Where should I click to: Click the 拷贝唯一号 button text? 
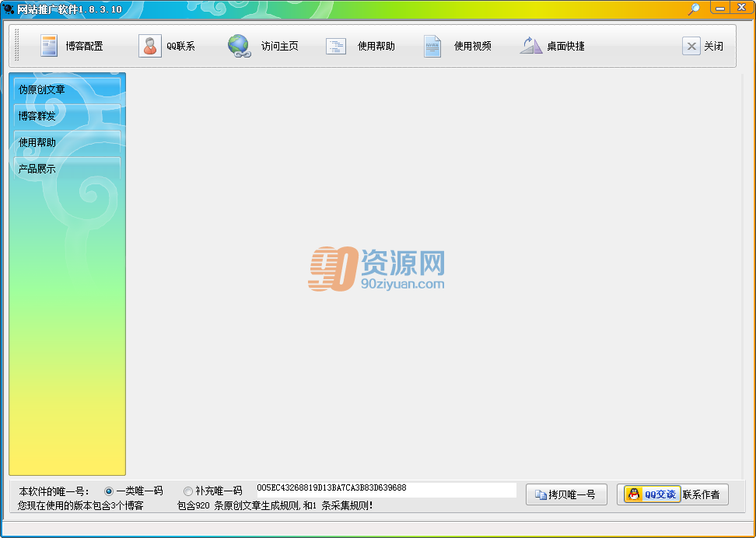(x=572, y=494)
